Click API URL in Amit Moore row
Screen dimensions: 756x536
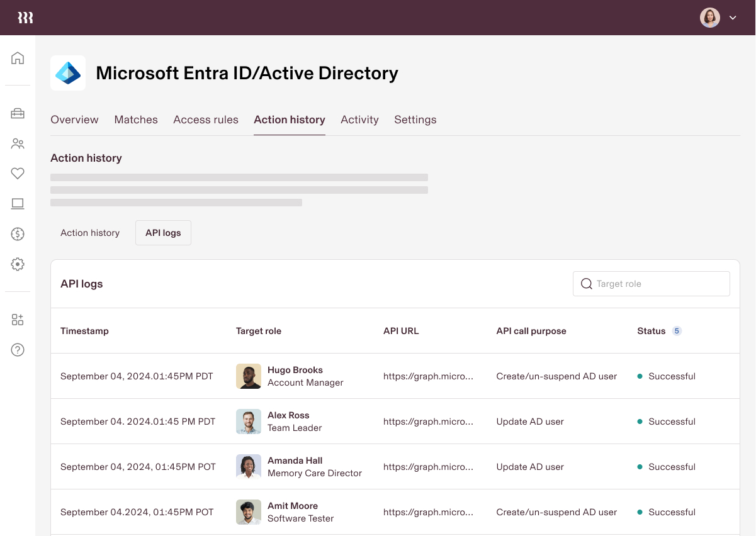(x=428, y=512)
